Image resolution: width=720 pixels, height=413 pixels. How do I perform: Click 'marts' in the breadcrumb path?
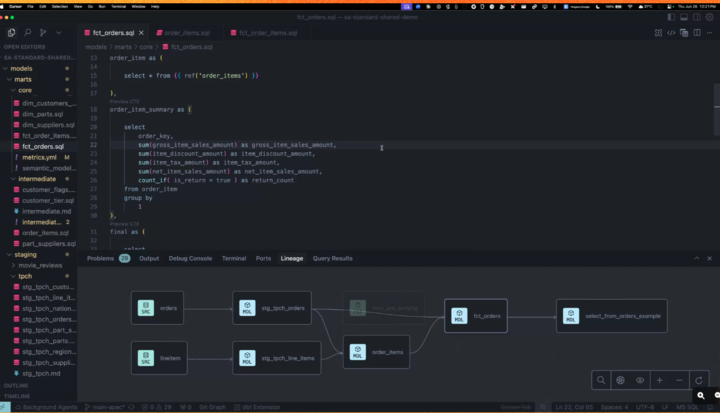123,47
